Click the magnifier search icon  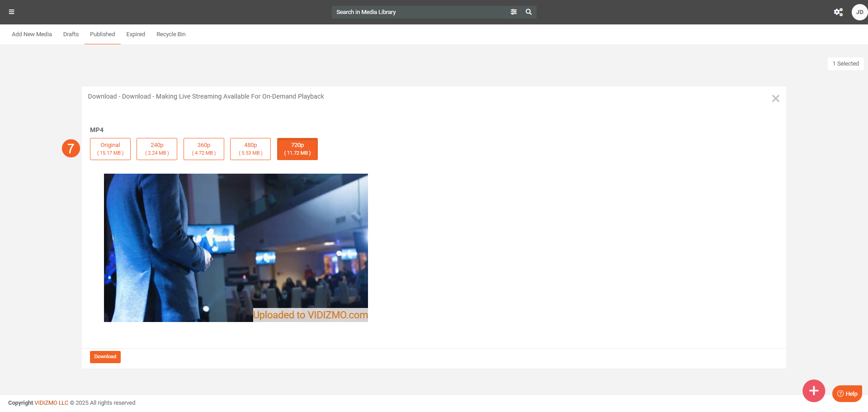(x=528, y=12)
